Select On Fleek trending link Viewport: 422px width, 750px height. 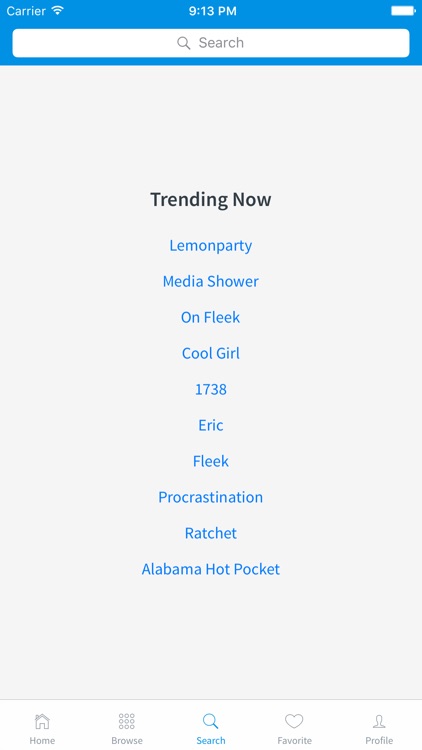point(211,317)
